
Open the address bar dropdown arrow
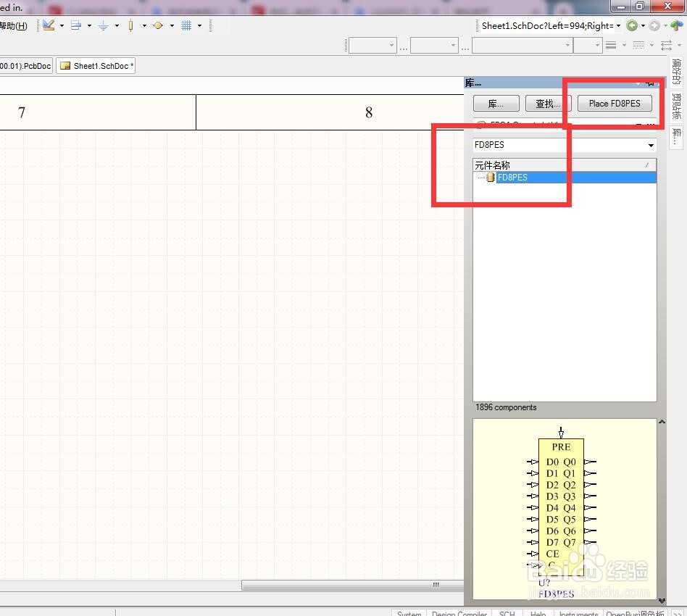[x=619, y=26]
